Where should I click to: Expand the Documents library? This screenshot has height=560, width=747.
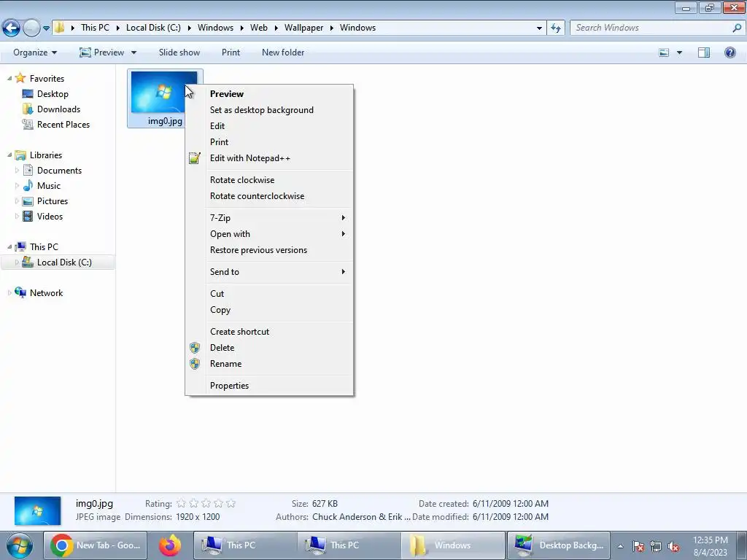(18, 170)
